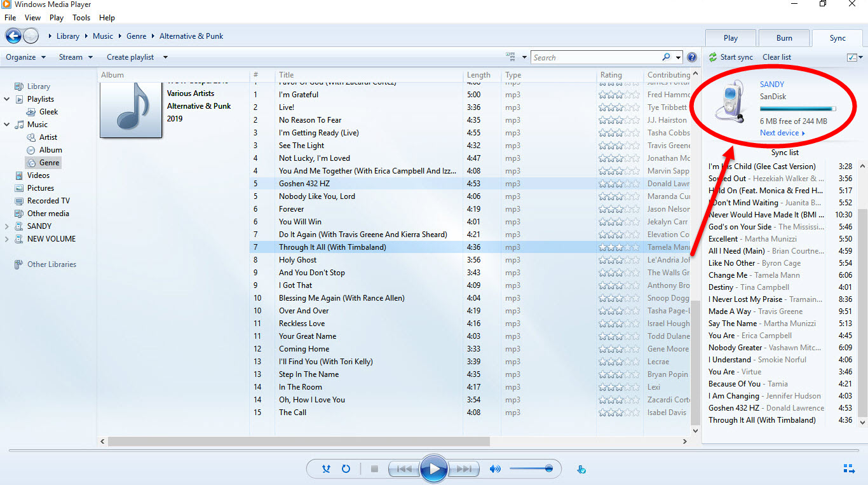Image resolution: width=868 pixels, height=485 pixels.
Task: Switch to the Burn tab
Action: click(783, 38)
